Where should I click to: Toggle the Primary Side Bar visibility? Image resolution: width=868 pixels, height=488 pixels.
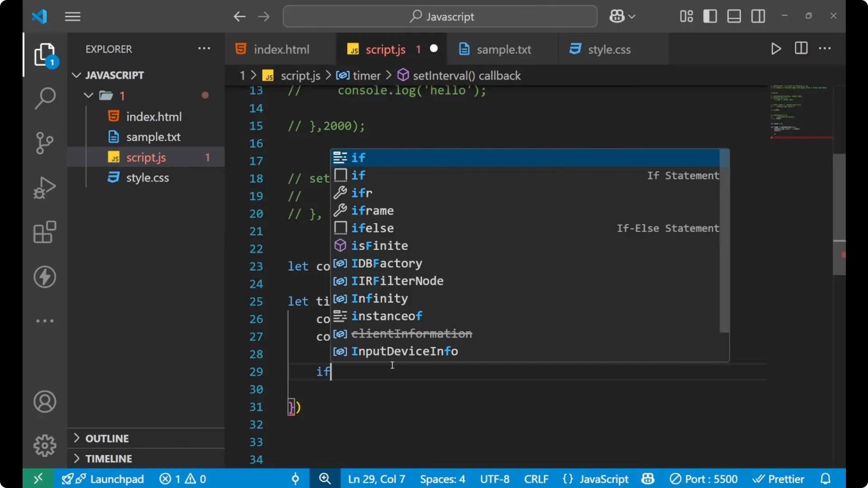click(x=710, y=16)
